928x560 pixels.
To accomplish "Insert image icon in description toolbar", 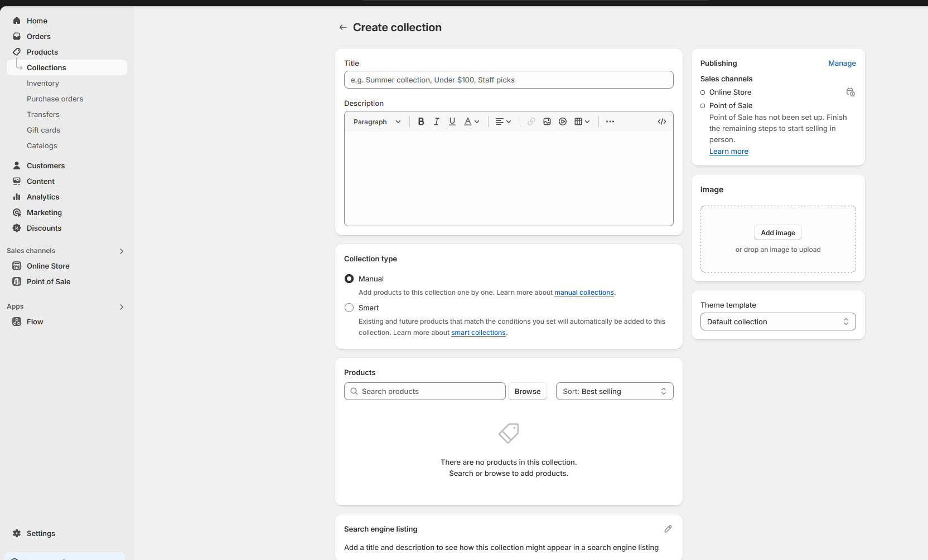I will [x=547, y=121].
